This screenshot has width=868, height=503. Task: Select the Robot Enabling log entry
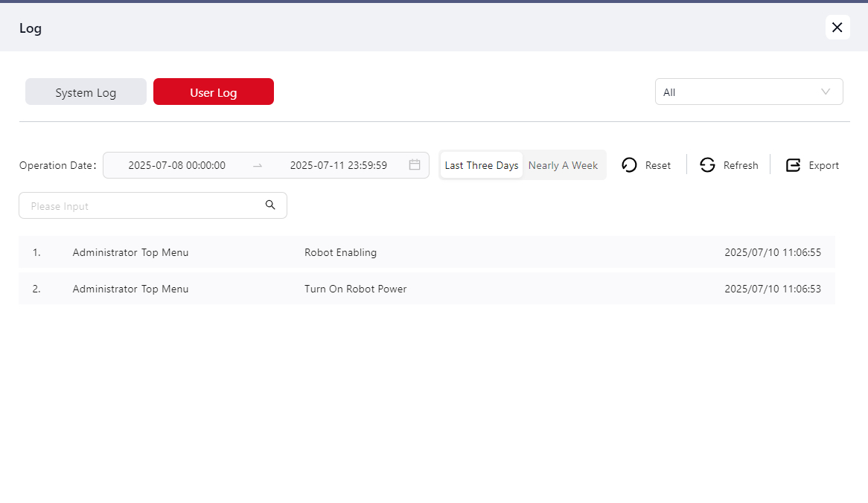(x=340, y=252)
